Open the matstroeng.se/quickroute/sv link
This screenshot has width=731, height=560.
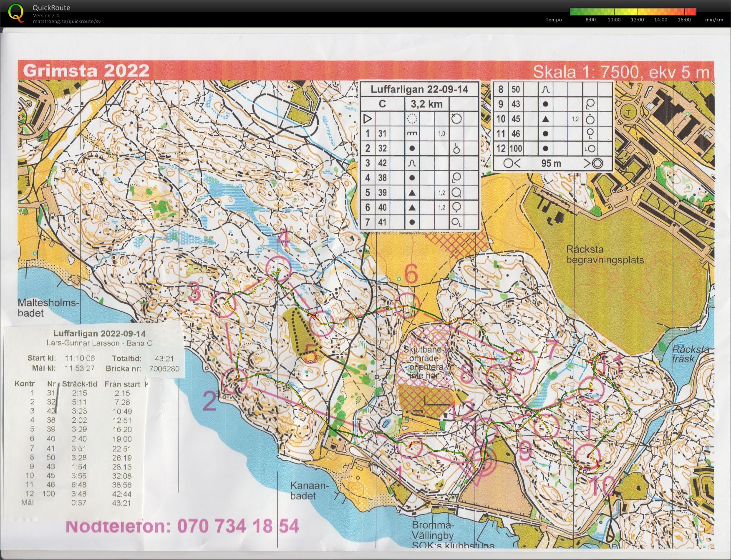tap(67, 21)
